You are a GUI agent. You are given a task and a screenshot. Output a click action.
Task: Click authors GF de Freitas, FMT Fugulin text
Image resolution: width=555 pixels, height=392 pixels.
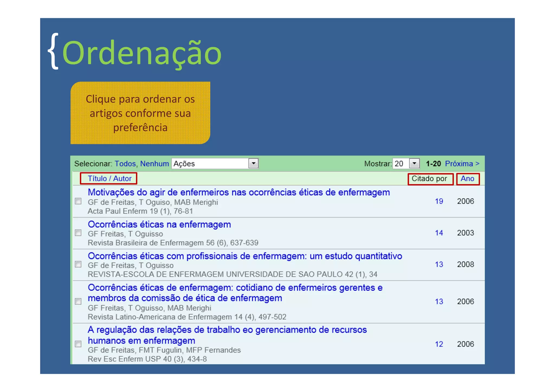pyautogui.click(x=164, y=350)
